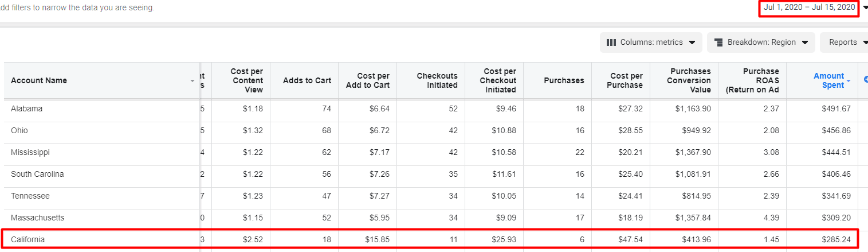Open the Columns: metrics dropdown
The height and width of the screenshot is (252, 868).
click(x=651, y=42)
